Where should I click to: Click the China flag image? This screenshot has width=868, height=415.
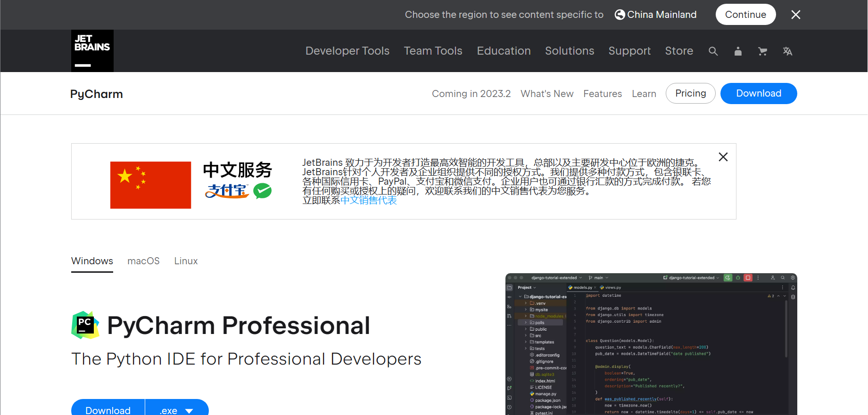tap(150, 185)
